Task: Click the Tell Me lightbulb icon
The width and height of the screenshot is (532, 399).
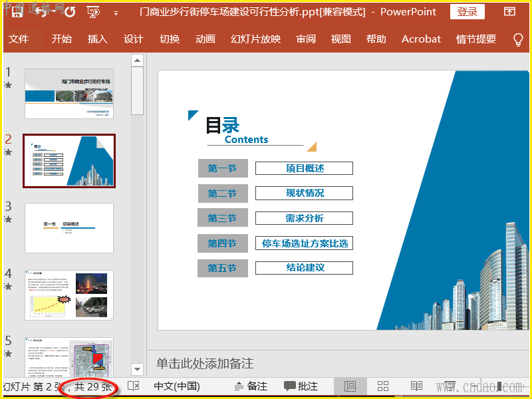Action: (x=518, y=39)
